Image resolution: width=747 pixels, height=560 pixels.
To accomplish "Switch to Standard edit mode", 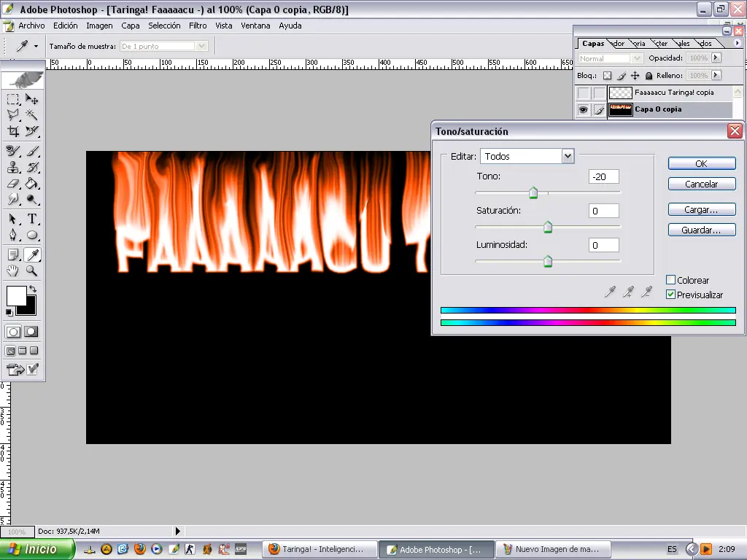I will coord(13,332).
